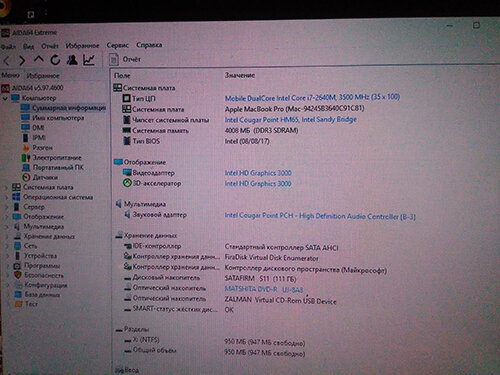Expand the Сеть tree node
The height and width of the screenshot is (375, 500).
tap(7, 246)
